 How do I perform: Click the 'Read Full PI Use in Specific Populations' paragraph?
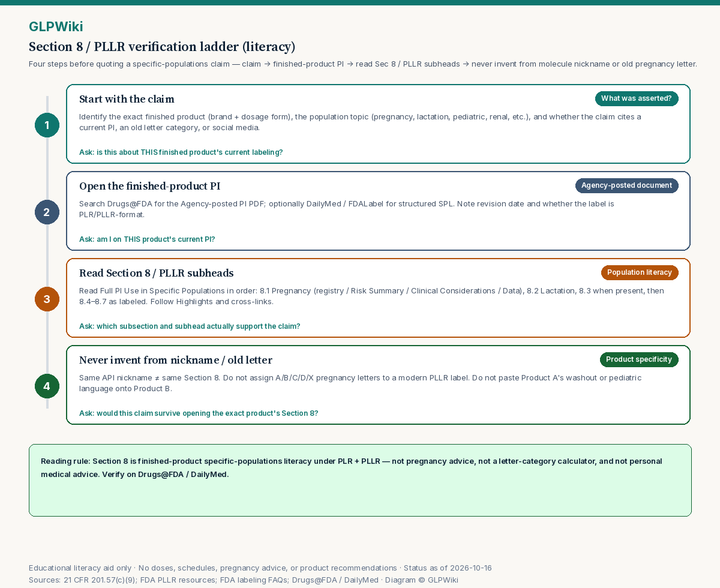pyautogui.click(x=371, y=296)
